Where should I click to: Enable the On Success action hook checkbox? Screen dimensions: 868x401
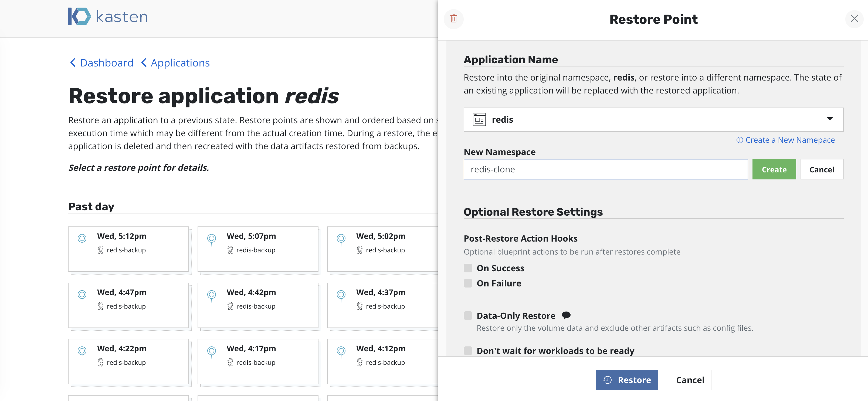468,268
